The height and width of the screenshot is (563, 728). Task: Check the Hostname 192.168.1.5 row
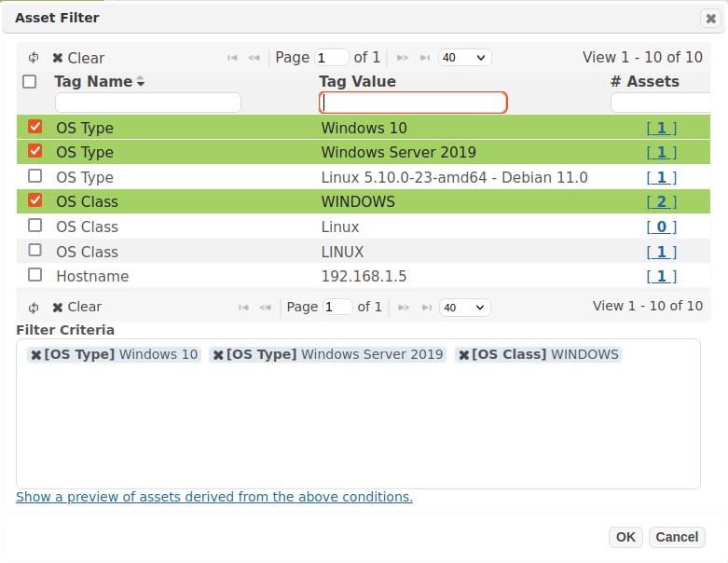pos(35,275)
